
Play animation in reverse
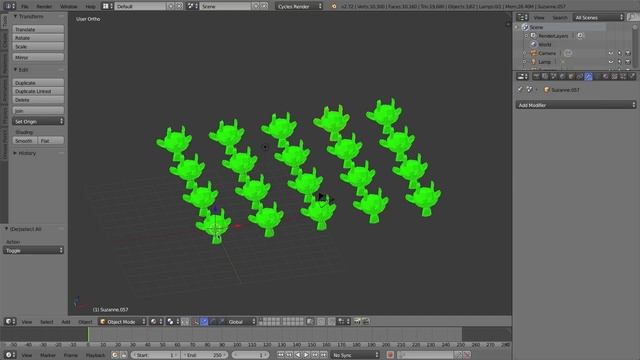(298, 355)
